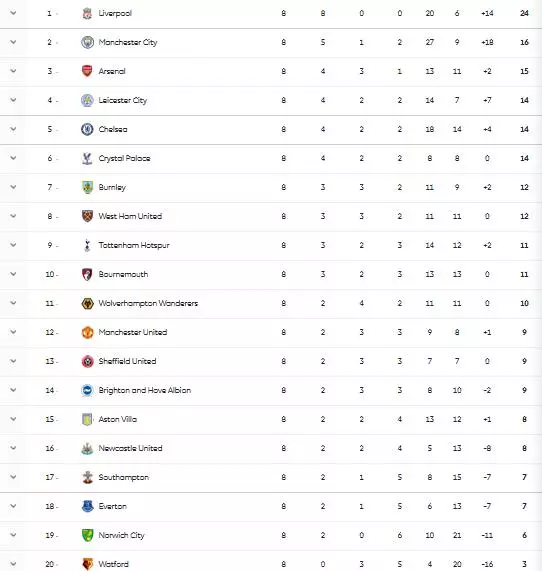Expand the Liverpool row chevron
The image size is (542, 571).
(13, 13)
